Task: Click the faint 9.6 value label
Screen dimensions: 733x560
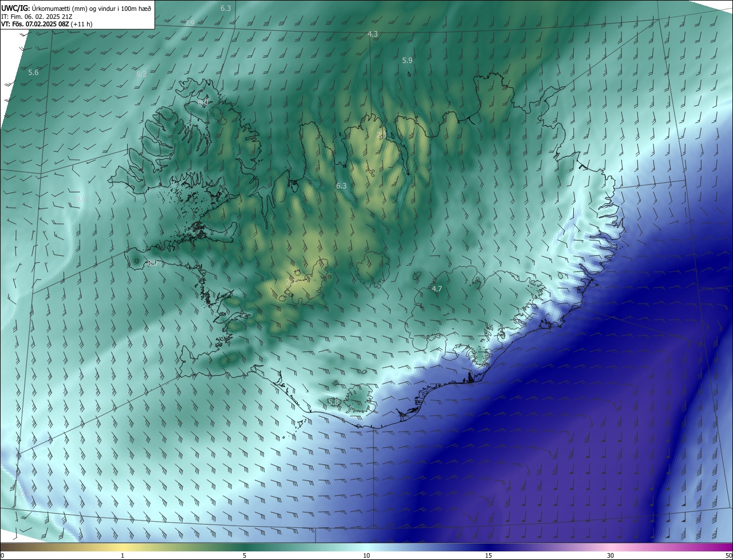Action: [81, 199]
